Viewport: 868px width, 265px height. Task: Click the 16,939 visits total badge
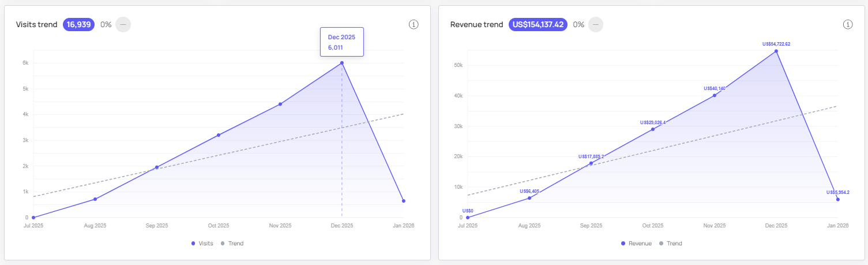click(x=78, y=25)
